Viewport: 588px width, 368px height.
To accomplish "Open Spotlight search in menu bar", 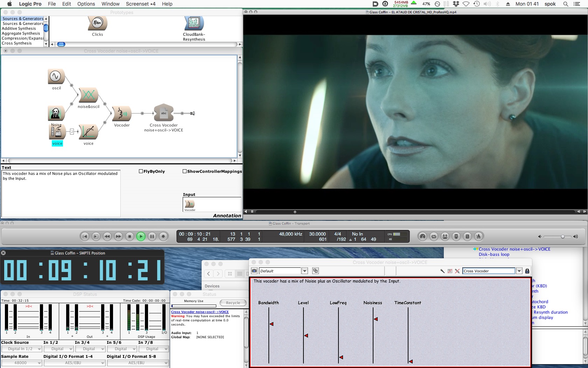I will (x=565, y=4).
